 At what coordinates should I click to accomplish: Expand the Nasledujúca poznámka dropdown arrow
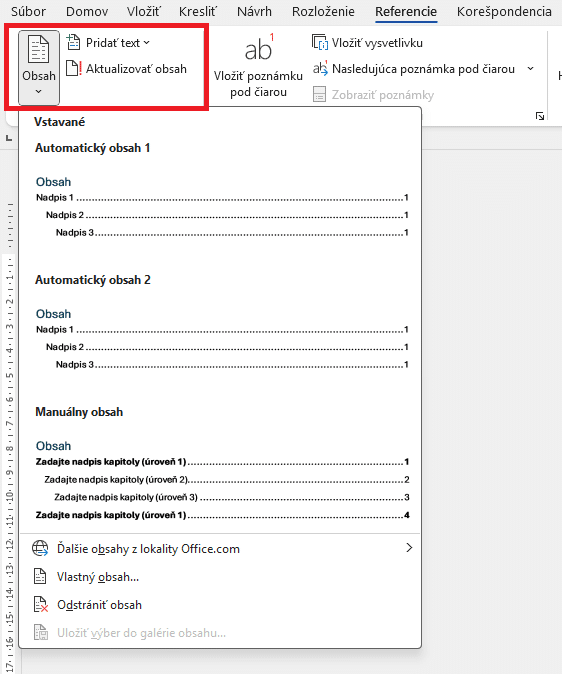(x=531, y=69)
